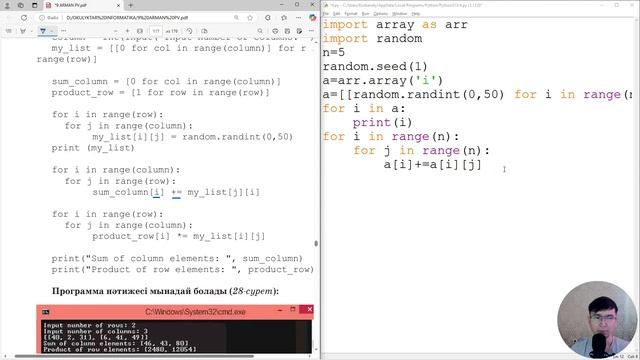Click the line 'n=5' in IDLE editor
This screenshot has height=360, width=640.
[333, 52]
